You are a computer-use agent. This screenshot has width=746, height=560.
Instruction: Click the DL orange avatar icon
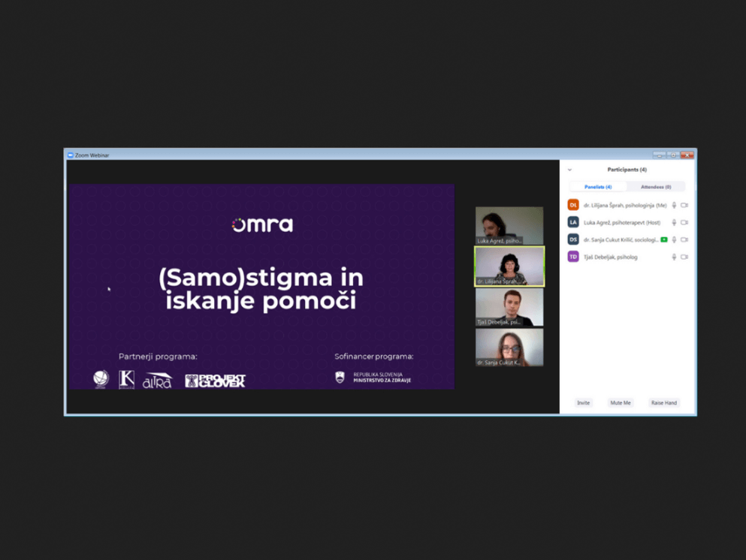point(573,206)
